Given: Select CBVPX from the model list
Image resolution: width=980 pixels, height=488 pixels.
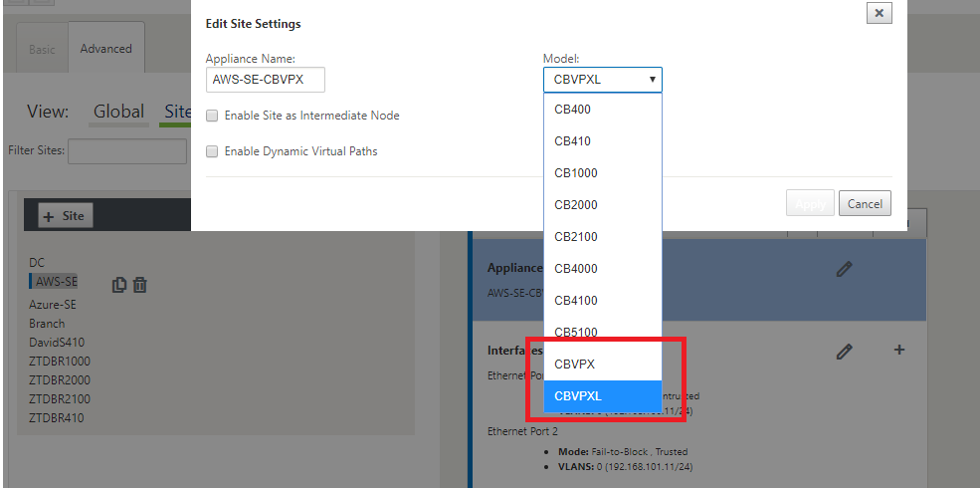Looking at the screenshot, I should tap(603, 365).
